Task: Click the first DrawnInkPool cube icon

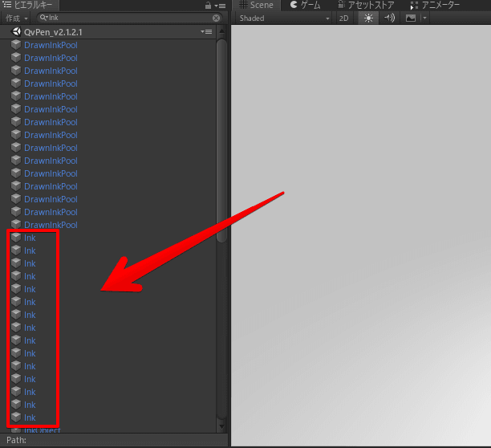Action: coord(16,45)
